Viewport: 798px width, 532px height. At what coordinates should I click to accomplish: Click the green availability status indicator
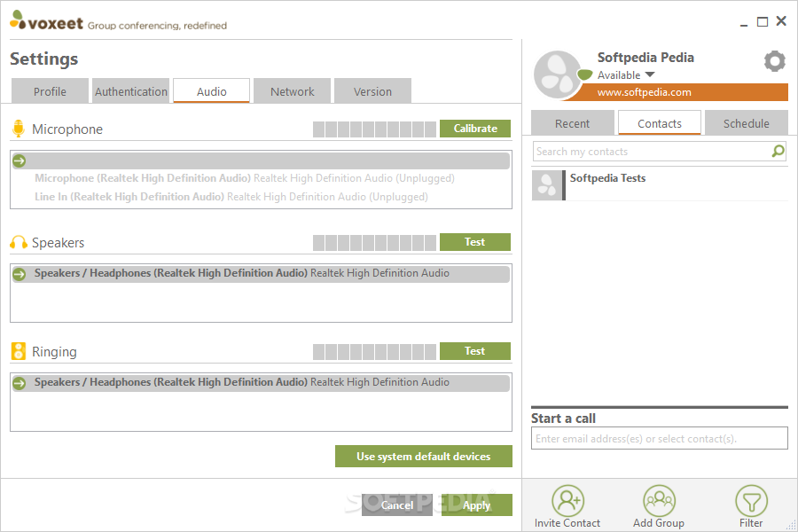pyautogui.click(x=585, y=74)
